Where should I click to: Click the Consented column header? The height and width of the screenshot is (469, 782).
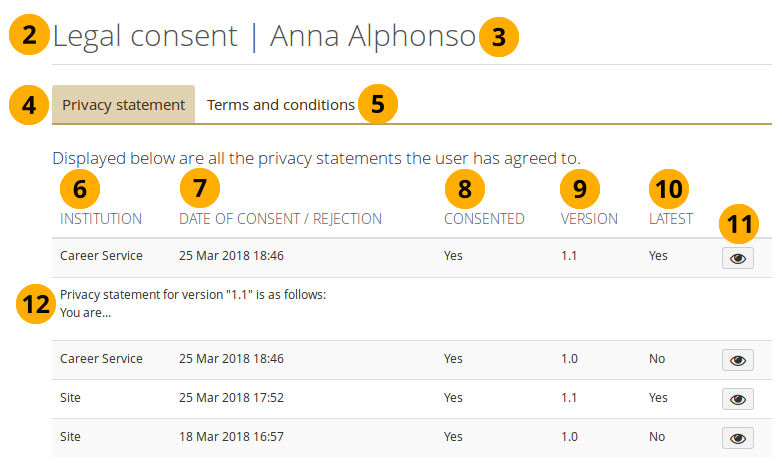pos(484,219)
